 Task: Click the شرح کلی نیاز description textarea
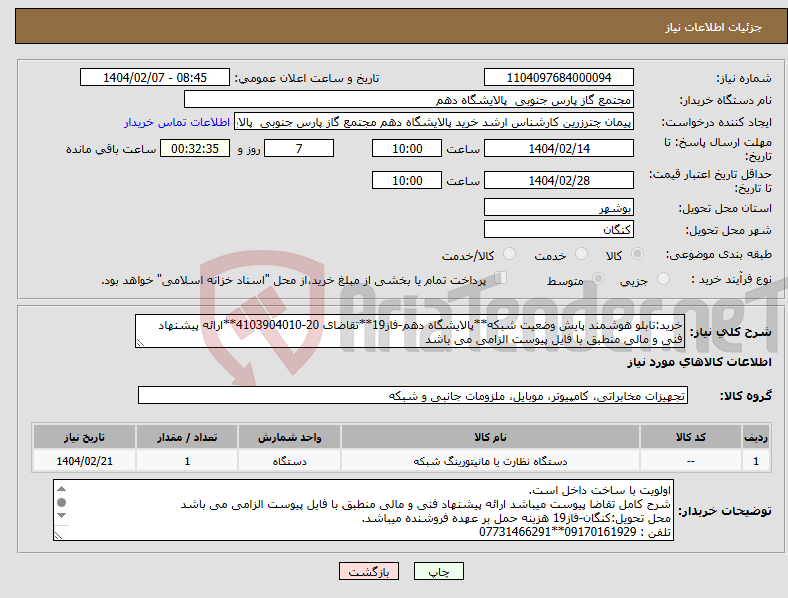click(x=410, y=332)
